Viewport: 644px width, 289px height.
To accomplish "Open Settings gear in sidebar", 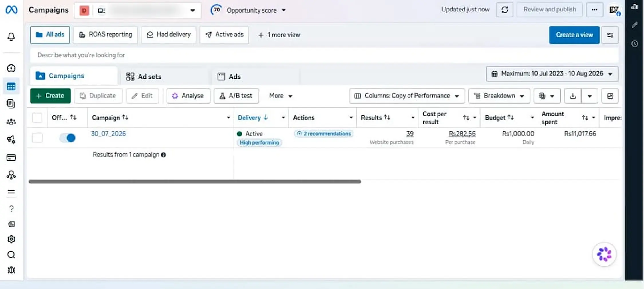I will [11, 239].
